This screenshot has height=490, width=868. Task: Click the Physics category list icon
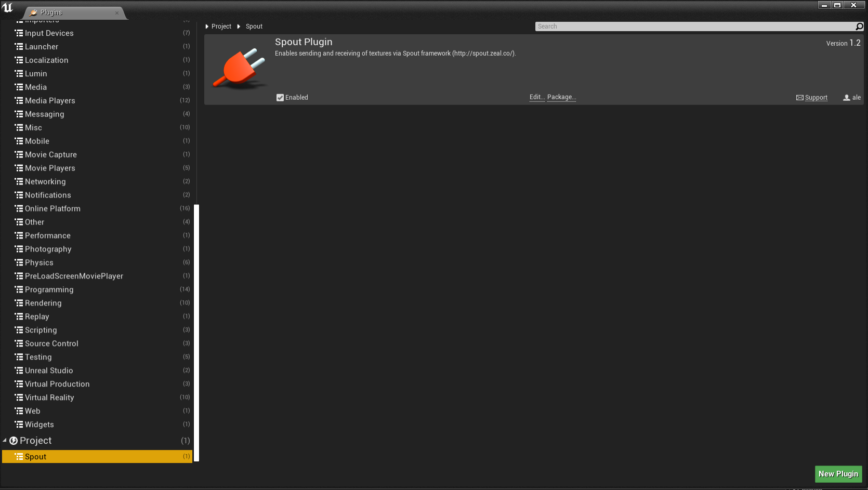coord(19,262)
